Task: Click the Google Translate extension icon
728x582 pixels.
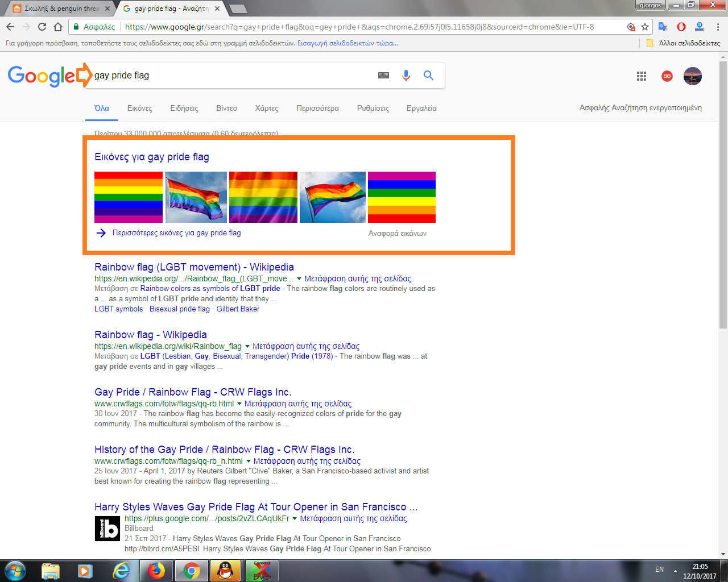Action: (x=663, y=27)
